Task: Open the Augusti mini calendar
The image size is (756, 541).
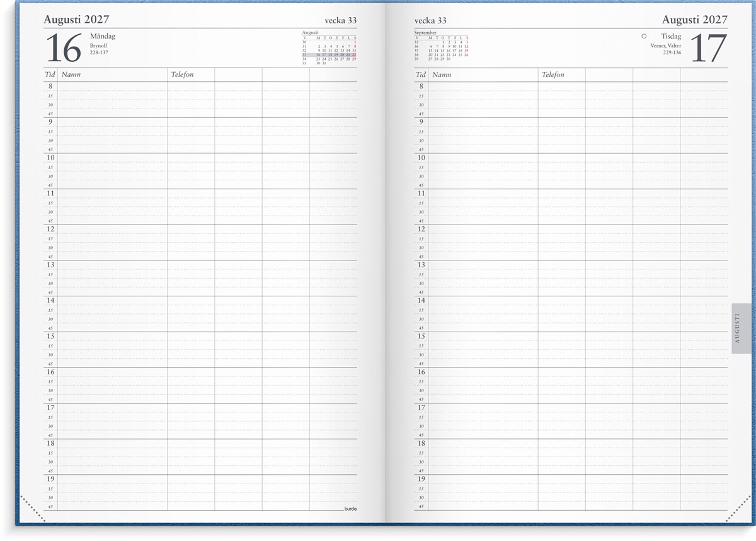Action: point(329,48)
